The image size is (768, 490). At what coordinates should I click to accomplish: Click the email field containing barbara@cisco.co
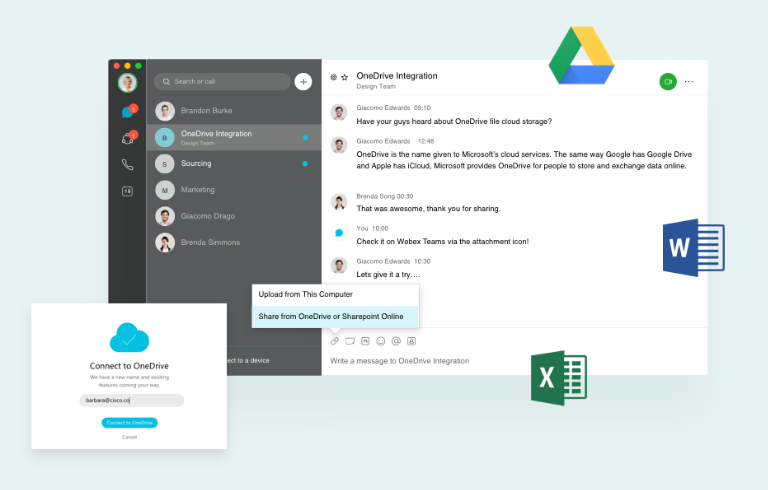131,400
